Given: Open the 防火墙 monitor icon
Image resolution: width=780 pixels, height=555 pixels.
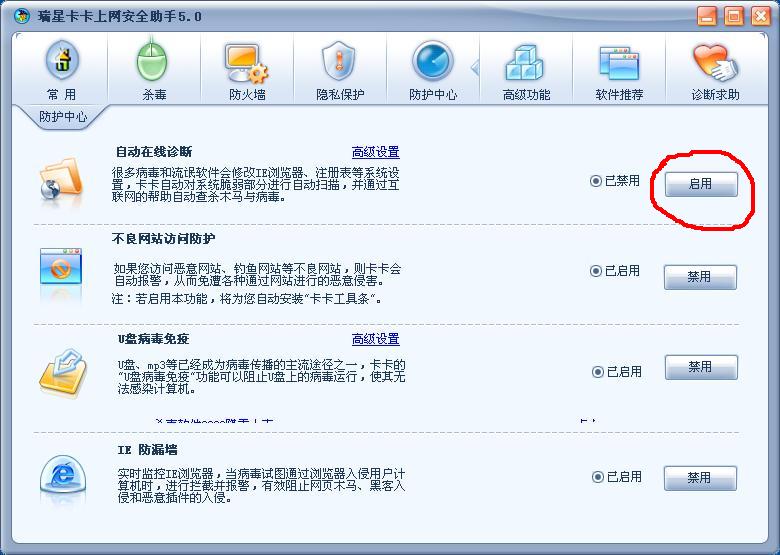Looking at the screenshot, I should [246, 63].
